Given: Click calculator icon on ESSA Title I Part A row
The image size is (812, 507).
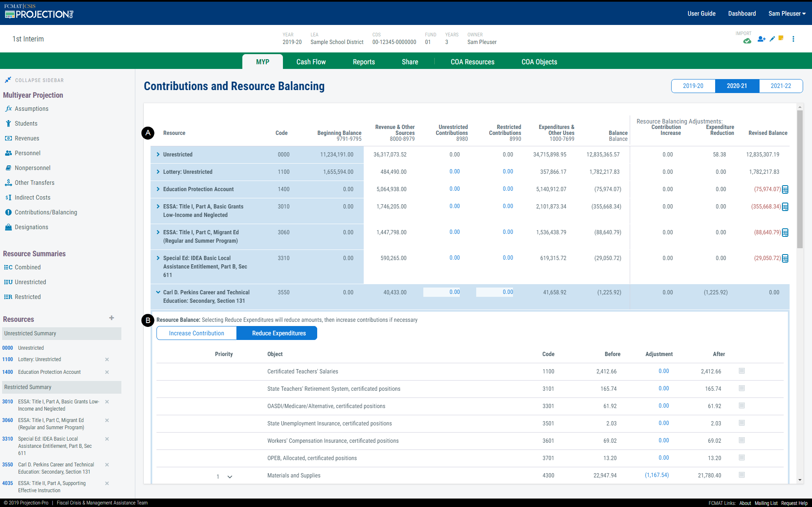Looking at the screenshot, I should [x=785, y=207].
